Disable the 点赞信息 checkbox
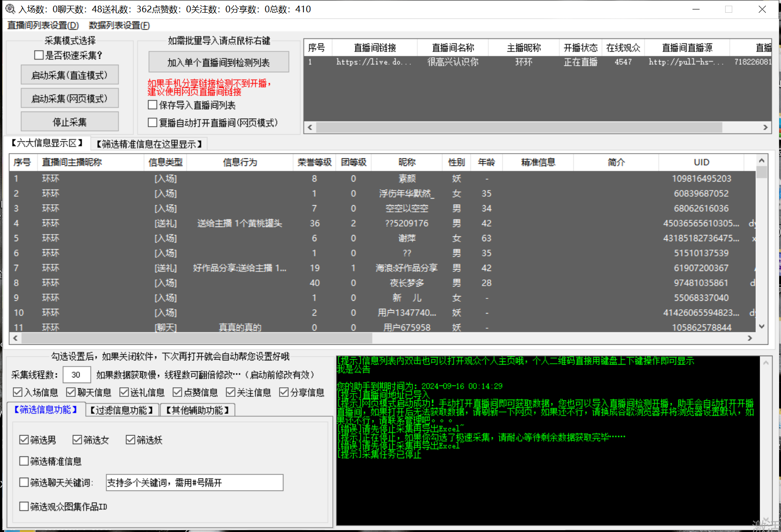 pyautogui.click(x=177, y=392)
